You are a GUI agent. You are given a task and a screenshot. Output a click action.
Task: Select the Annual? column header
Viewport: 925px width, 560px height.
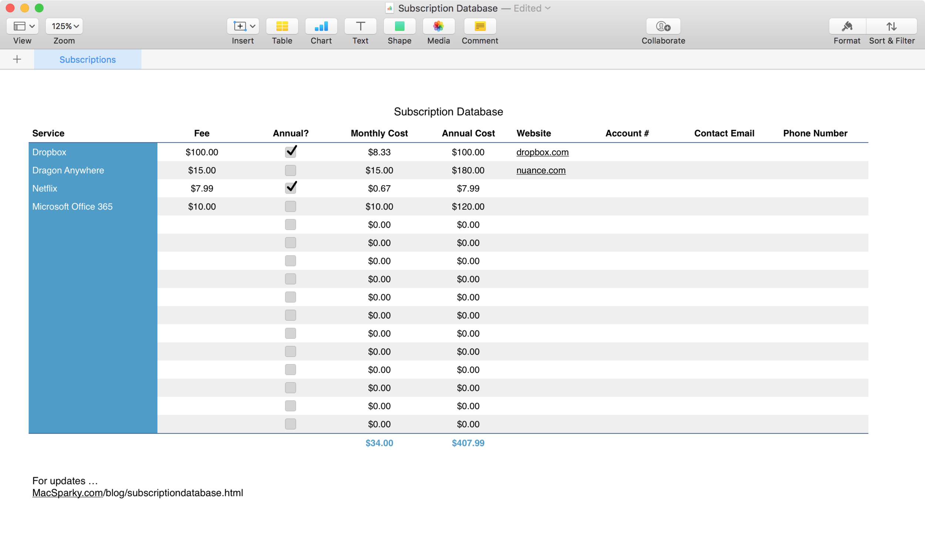(x=290, y=133)
